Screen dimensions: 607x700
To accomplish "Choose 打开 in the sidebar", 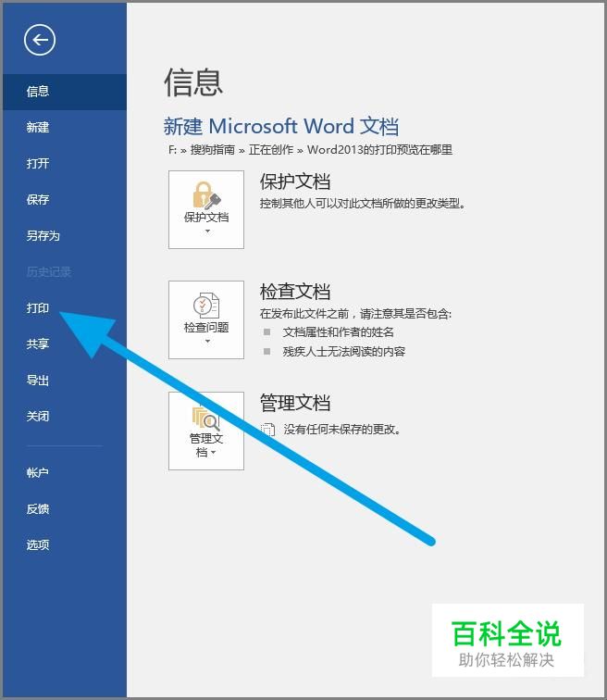I will pos(65,163).
